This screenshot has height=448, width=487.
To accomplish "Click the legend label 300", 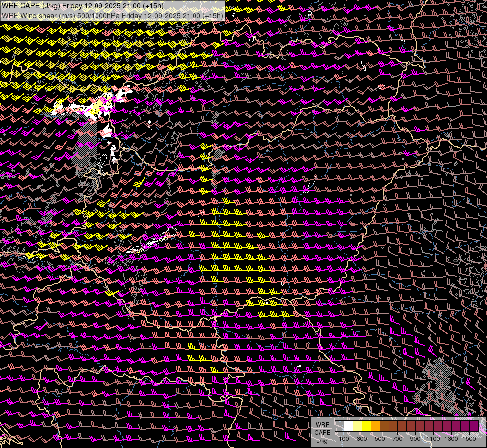I will 362,439.
